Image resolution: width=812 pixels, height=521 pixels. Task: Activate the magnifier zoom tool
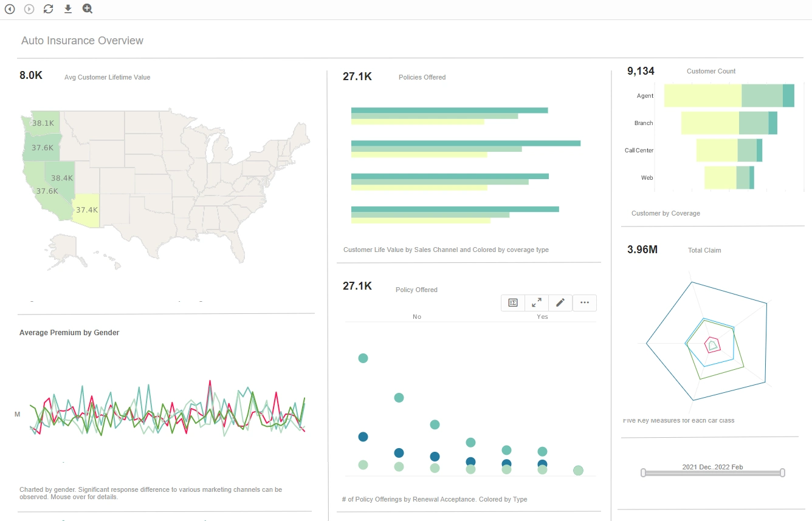coord(87,9)
